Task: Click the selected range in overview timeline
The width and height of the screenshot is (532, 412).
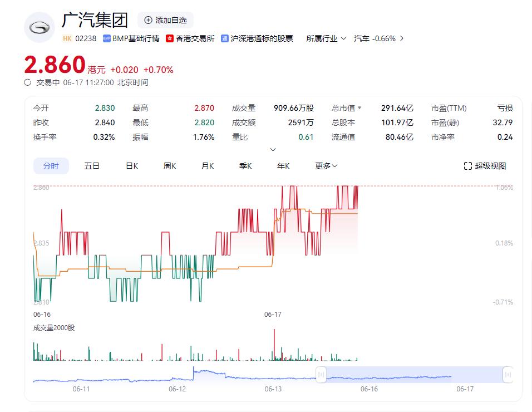Action: click(x=415, y=375)
